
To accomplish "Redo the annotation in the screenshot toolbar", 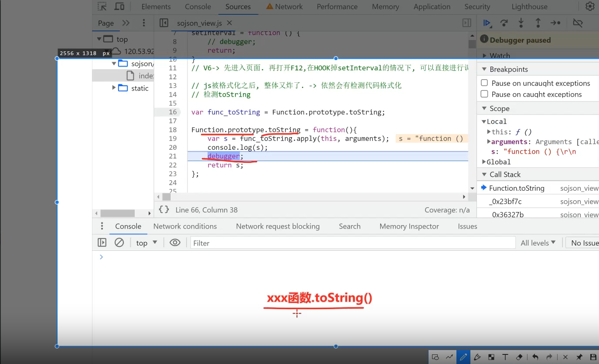I will [549, 357].
